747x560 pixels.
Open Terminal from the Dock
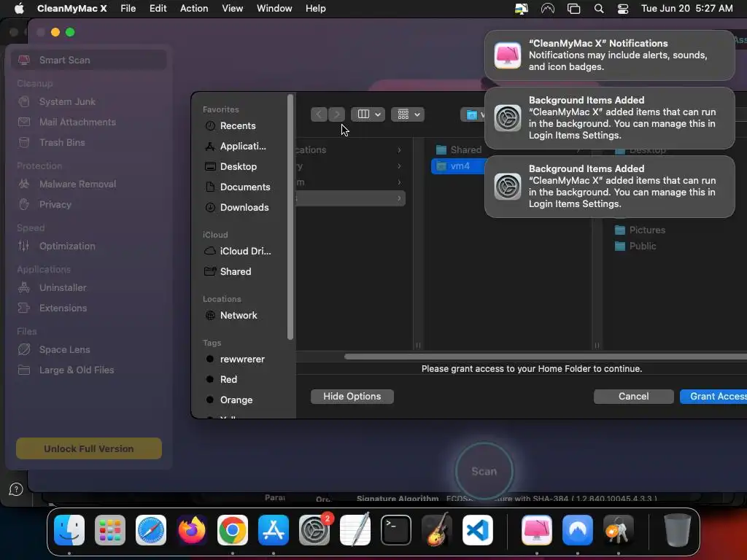coord(396,530)
